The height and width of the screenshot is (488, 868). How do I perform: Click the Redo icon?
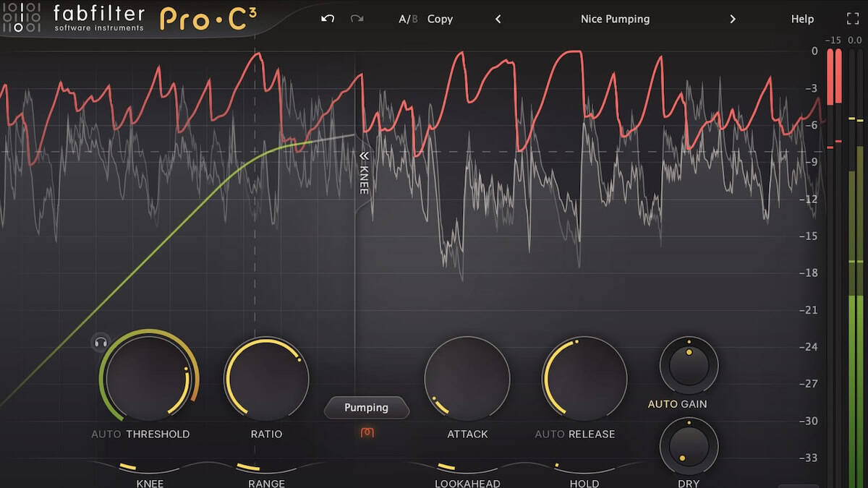pos(356,19)
